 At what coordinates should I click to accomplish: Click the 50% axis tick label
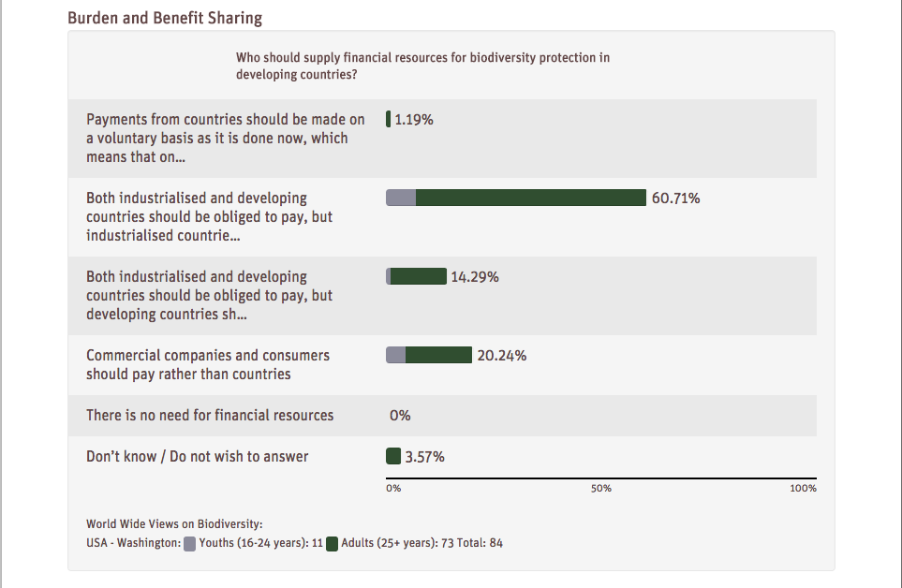tap(601, 489)
